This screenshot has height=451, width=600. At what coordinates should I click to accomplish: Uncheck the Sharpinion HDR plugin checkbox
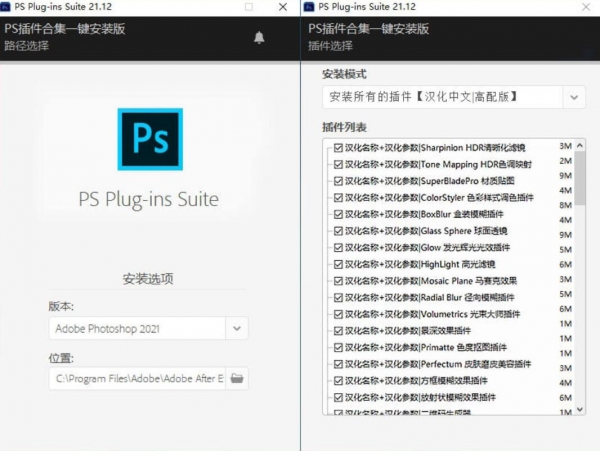(338, 148)
